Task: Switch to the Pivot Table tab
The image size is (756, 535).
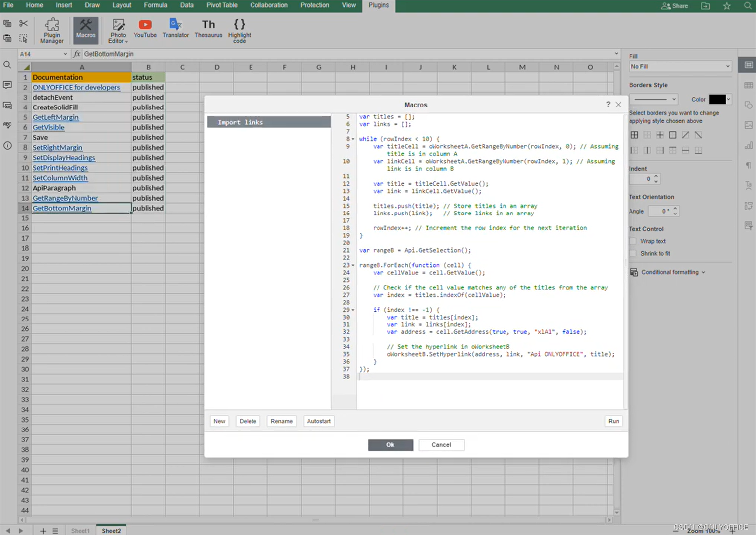Action: pos(222,5)
